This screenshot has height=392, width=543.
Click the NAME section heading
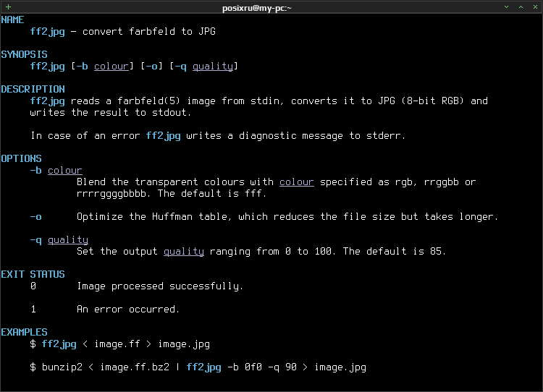coord(12,20)
